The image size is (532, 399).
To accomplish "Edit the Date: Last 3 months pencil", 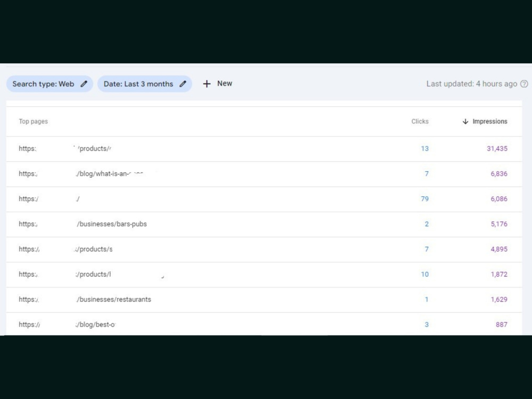I will point(183,84).
